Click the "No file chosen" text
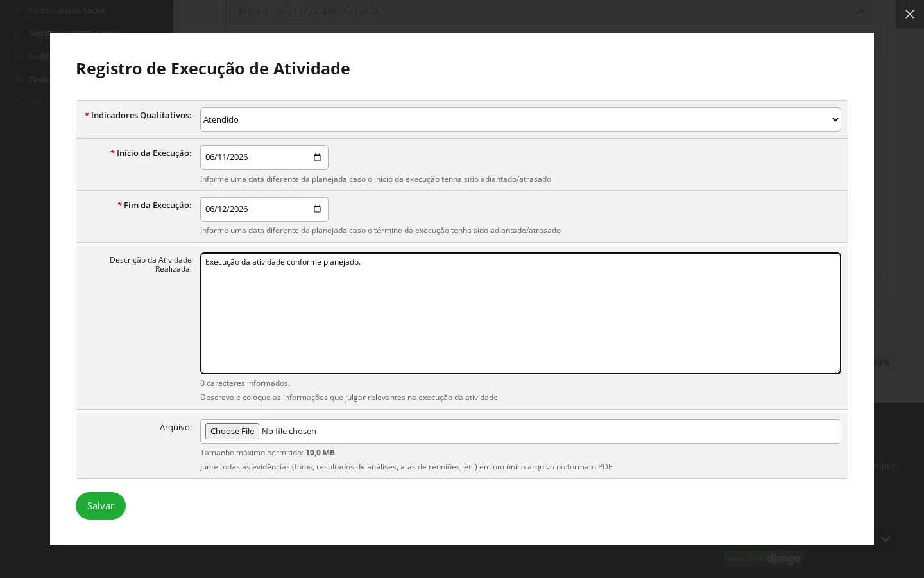The width and height of the screenshot is (924, 578). click(289, 432)
